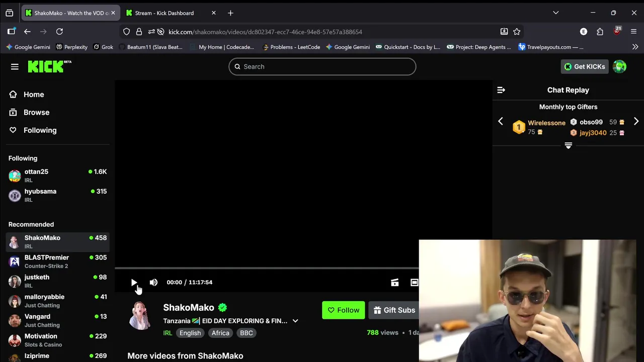Switch to the ShakoMako VOD browser tab
Viewport: 644px width, 362px height.
(69, 13)
